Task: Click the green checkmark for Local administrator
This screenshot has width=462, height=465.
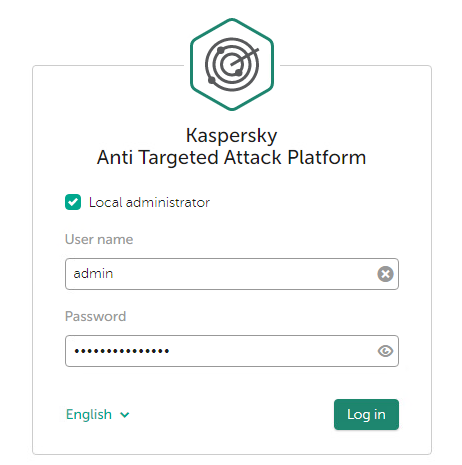Action: click(x=73, y=202)
